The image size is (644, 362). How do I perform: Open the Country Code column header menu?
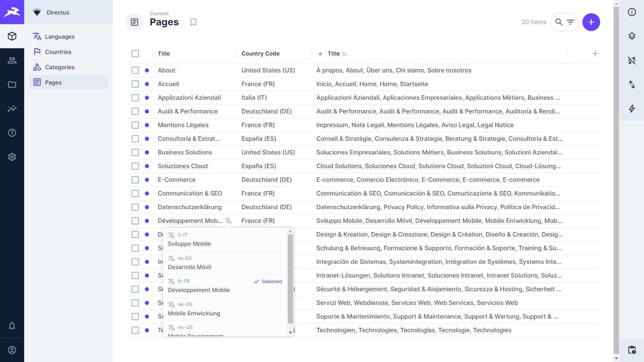pyautogui.click(x=260, y=53)
